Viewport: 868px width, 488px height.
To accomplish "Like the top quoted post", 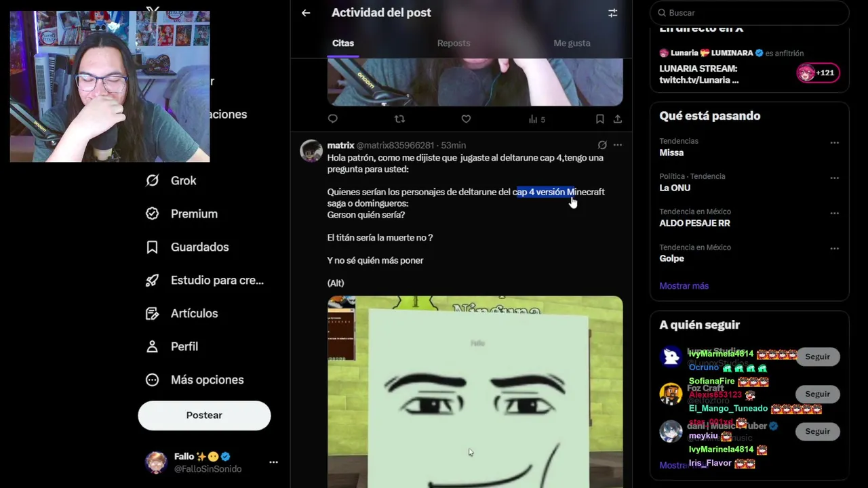I will 466,119.
